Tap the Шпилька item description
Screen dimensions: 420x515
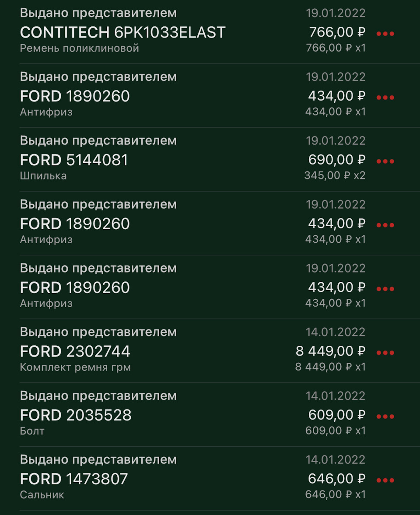tap(43, 176)
